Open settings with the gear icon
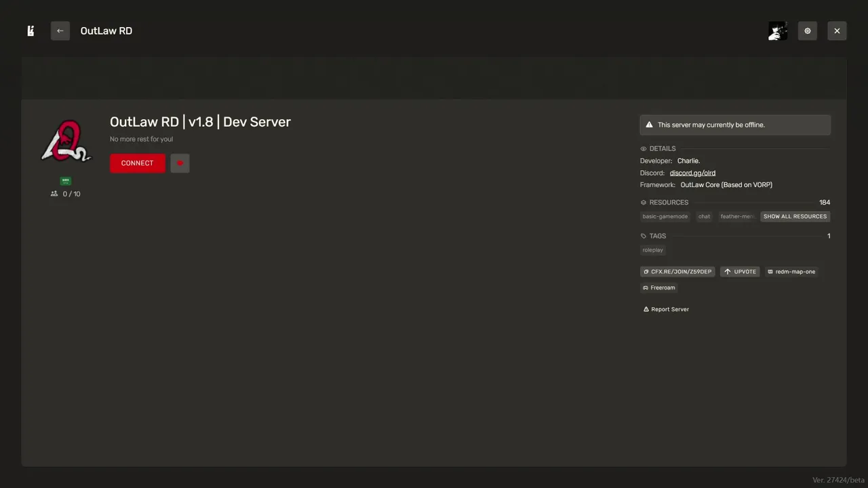The height and width of the screenshot is (488, 868). (x=808, y=30)
